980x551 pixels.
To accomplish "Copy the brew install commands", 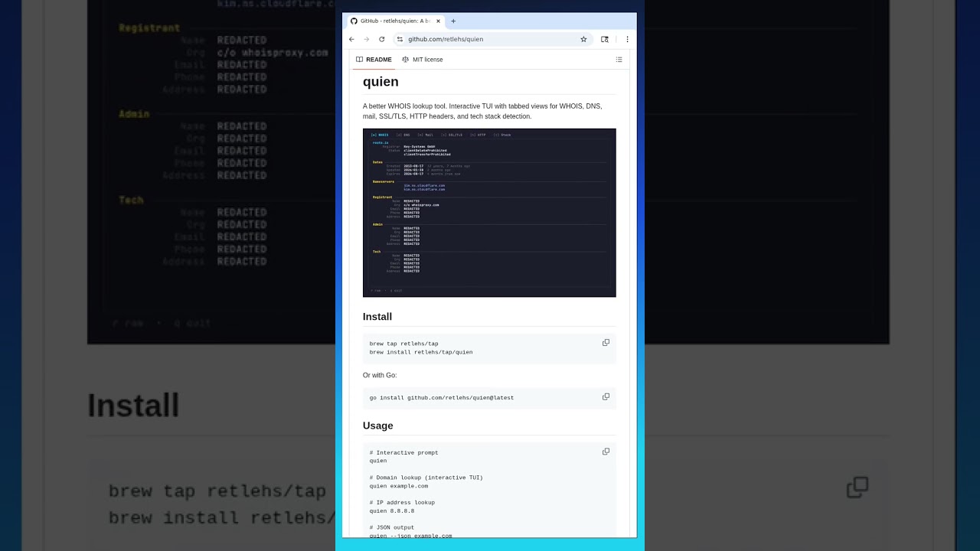I will [x=606, y=343].
